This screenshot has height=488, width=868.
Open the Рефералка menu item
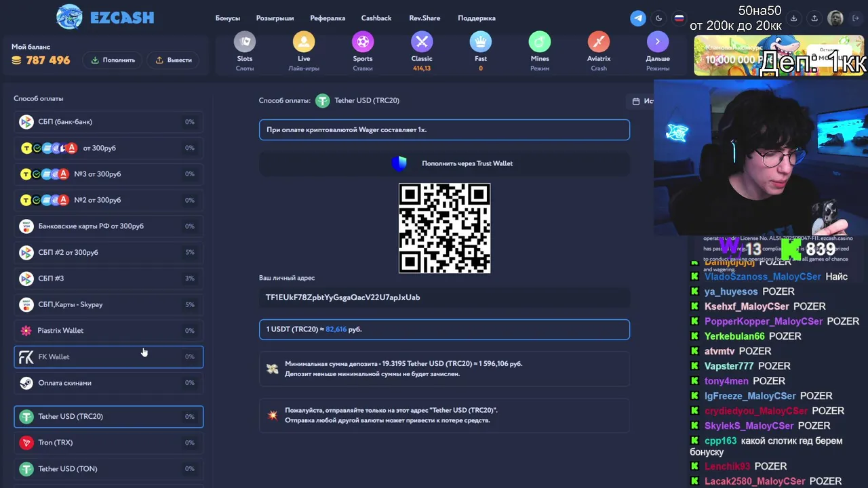click(x=328, y=18)
